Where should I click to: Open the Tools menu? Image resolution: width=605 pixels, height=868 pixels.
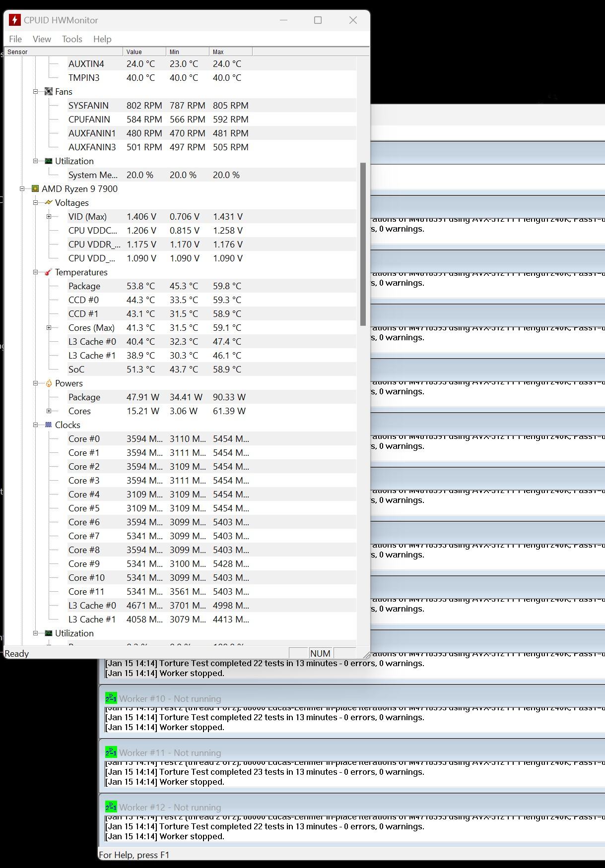pos(72,39)
